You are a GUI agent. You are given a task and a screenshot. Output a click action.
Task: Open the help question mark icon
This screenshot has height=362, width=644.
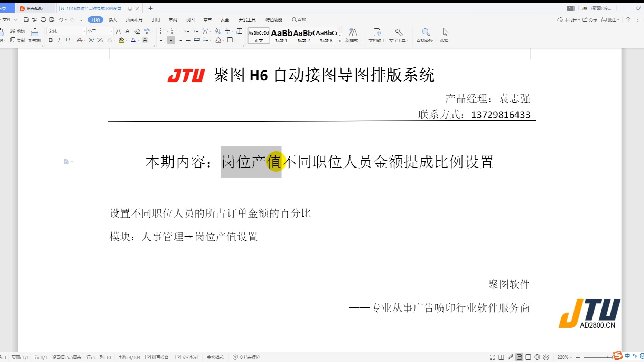(x=628, y=20)
